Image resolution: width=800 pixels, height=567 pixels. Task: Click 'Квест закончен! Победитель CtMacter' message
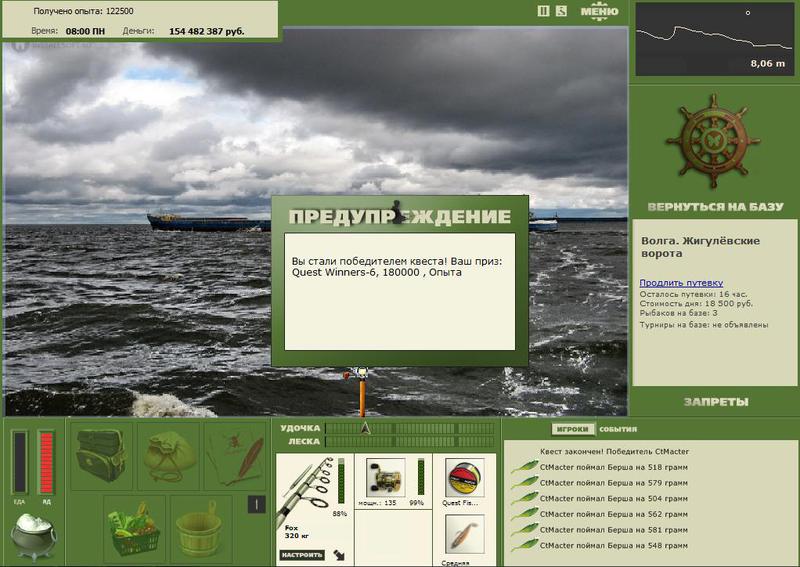[614, 452]
